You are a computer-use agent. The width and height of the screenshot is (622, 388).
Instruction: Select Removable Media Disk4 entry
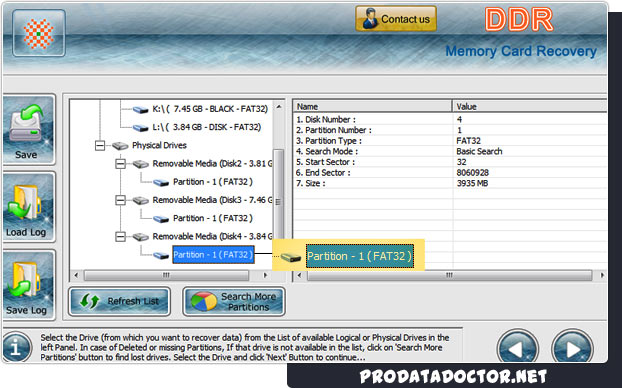click(x=212, y=236)
